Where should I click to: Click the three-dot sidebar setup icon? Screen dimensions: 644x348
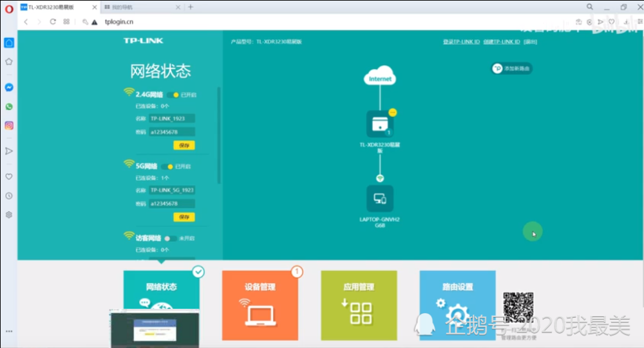pos(9,331)
